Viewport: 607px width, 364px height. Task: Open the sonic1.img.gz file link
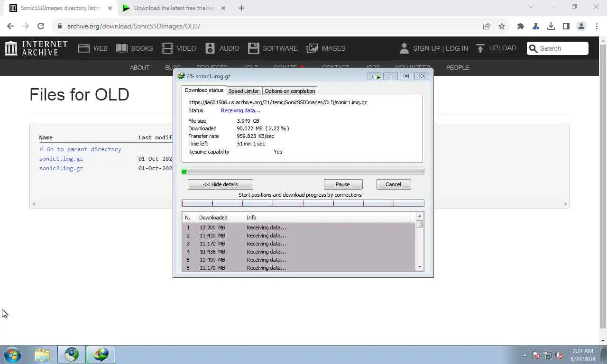coord(61,159)
